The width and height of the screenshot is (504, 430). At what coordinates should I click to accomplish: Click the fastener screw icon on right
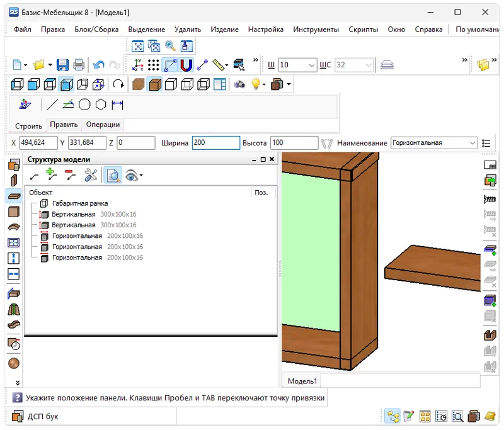(490, 199)
